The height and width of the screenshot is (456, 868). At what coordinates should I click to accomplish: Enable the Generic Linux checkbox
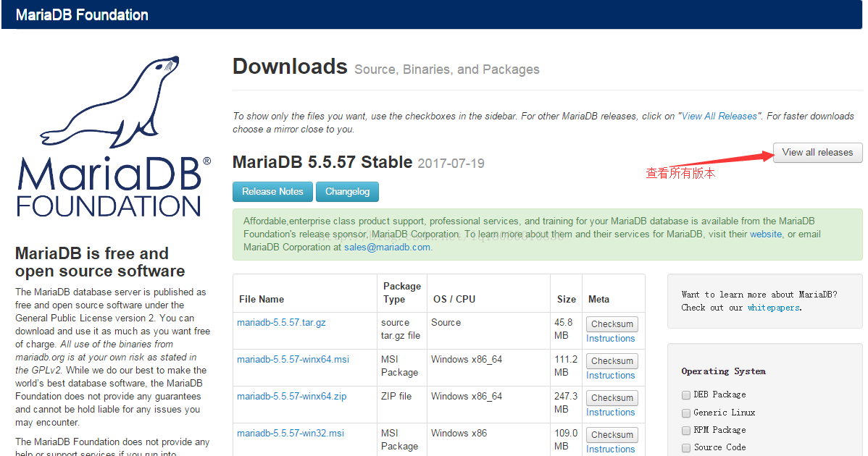coord(686,413)
